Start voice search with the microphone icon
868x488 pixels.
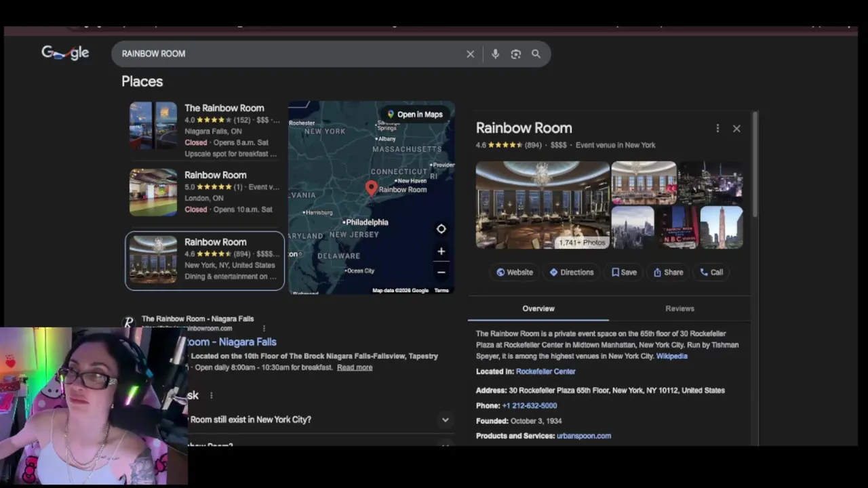tap(495, 54)
